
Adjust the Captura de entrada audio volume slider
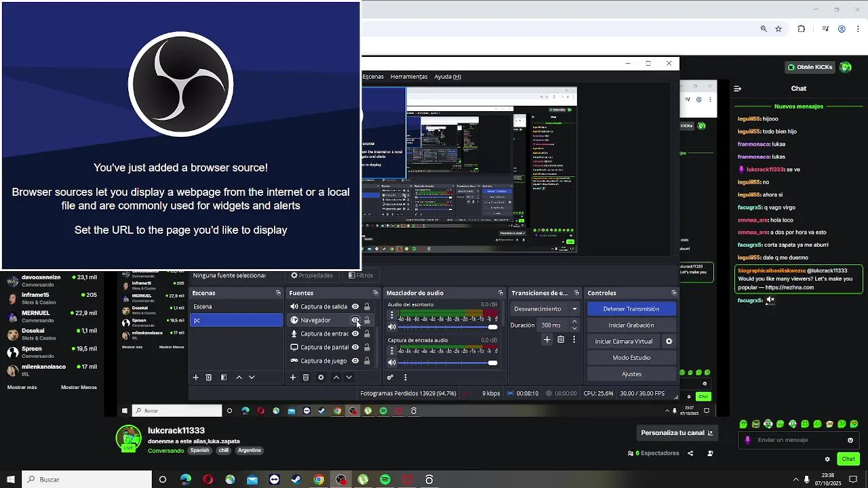pyautogui.click(x=447, y=363)
